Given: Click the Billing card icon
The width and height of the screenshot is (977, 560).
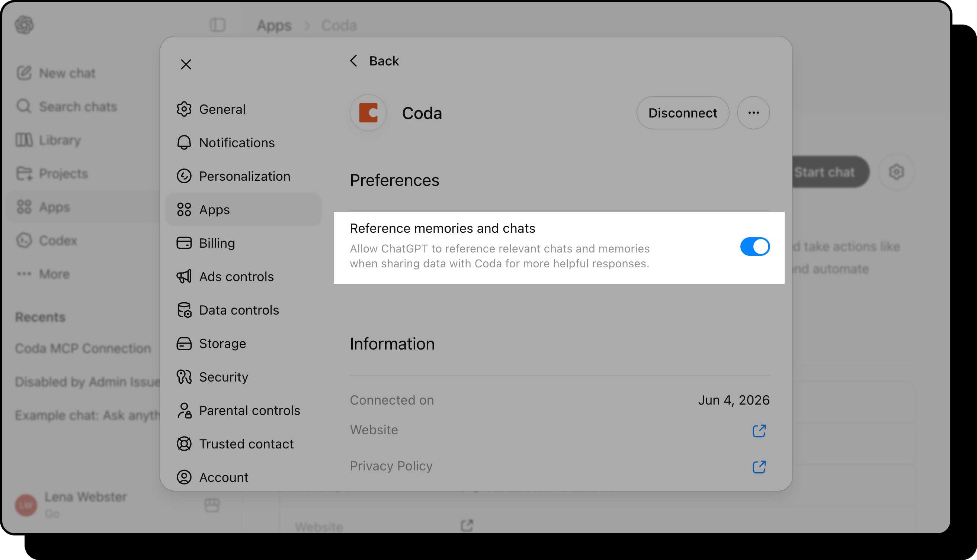Looking at the screenshot, I should click(x=184, y=243).
